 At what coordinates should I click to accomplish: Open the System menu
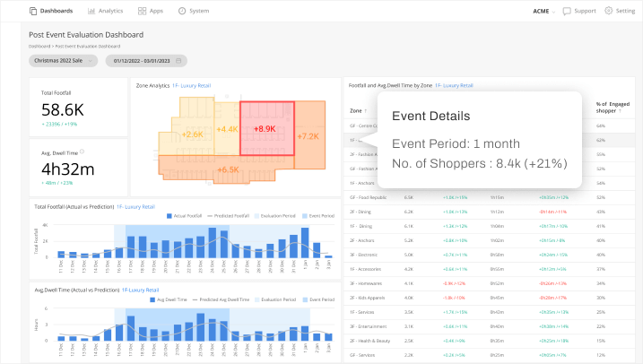tap(194, 11)
